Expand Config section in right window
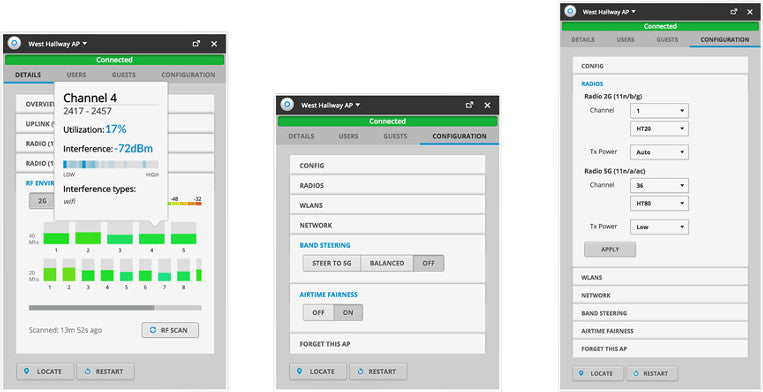Image resolution: width=763 pixels, height=392 pixels. click(660, 66)
